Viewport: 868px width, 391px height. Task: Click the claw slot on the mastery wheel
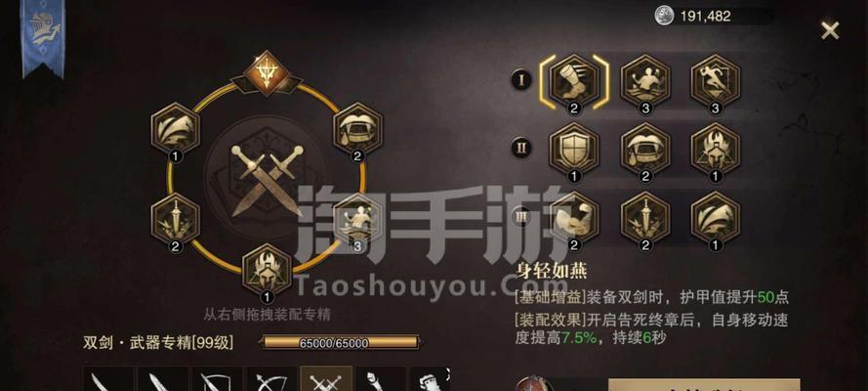click(x=176, y=128)
